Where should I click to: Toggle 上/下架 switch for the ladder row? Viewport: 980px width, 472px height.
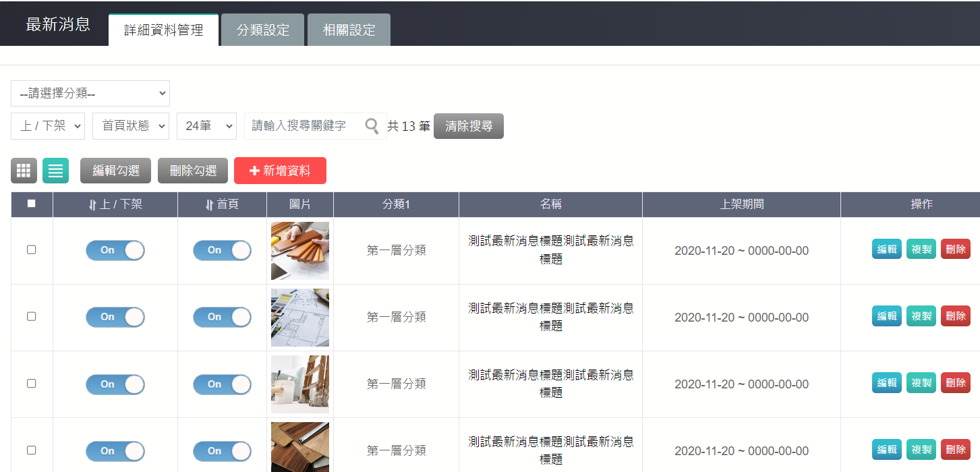[x=115, y=384]
